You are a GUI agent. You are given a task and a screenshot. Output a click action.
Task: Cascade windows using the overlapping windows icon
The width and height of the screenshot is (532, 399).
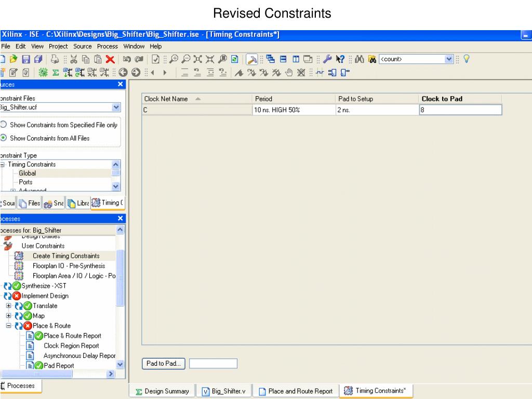270,59
